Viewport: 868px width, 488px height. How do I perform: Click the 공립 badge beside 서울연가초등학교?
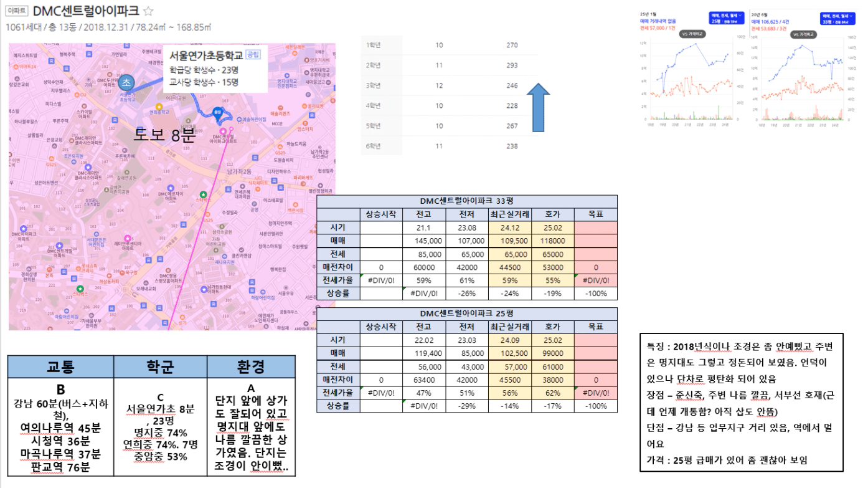(253, 55)
